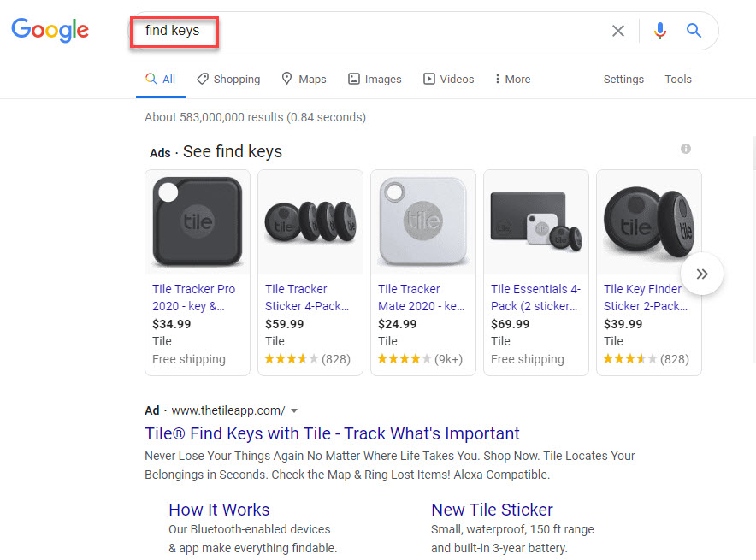This screenshot has height=560, width=756.
Task: Open the Tile Essentials 4-Pack product link
Action: [x=535, y=297]
